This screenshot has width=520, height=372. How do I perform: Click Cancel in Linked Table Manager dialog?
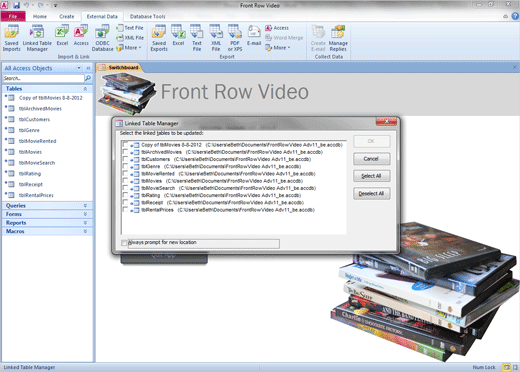[x=371, y=159]
